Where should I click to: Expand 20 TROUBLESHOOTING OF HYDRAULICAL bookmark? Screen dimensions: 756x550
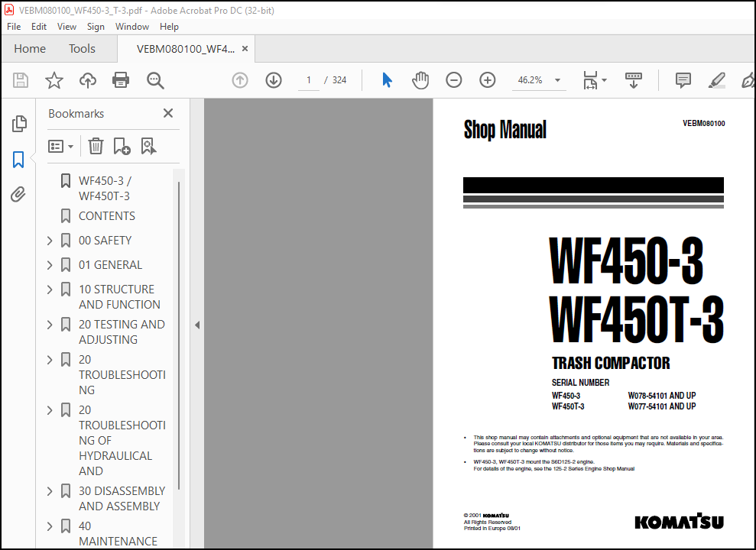pos(50,410)
